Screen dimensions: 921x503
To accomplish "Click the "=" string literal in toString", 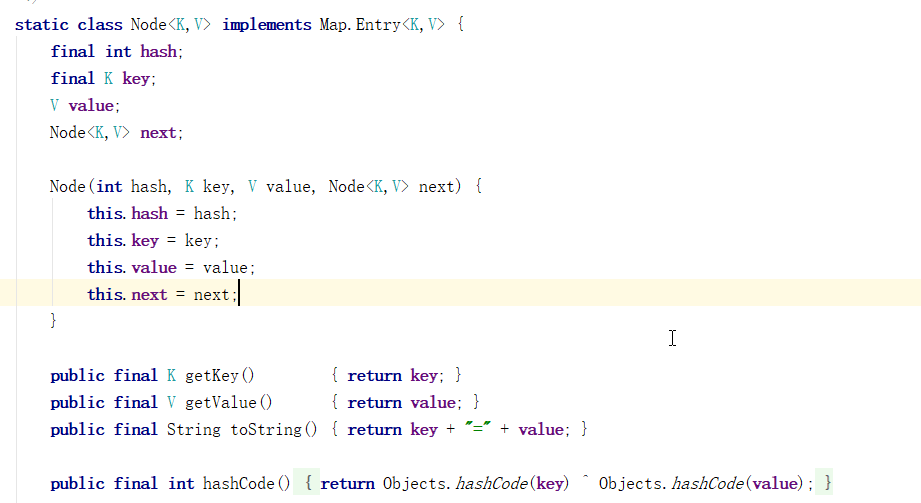I will (478, 430).
